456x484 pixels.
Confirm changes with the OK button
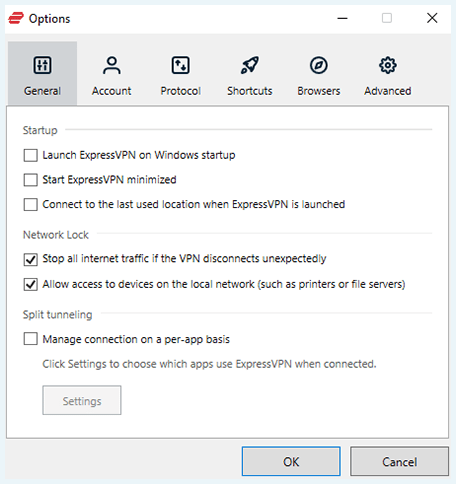(x=291, y=462)
